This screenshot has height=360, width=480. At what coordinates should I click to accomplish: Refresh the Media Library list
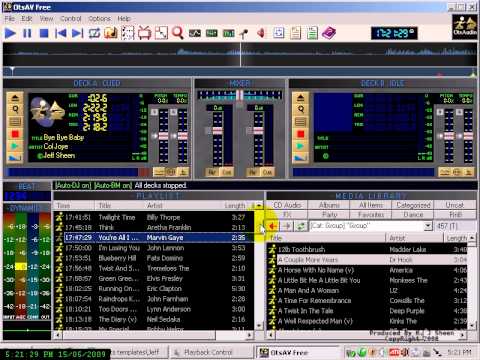pyautogui.click(x=301, y=226)
